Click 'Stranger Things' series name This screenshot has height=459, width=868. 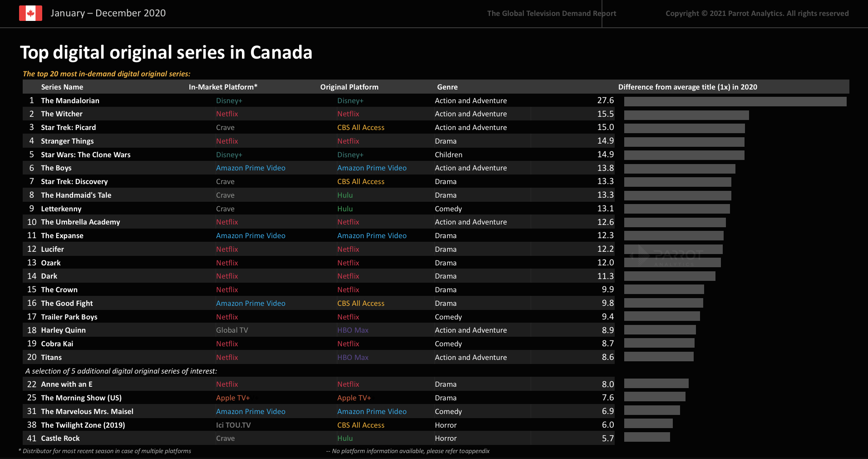pyautogui.click(x=67, y=141)
